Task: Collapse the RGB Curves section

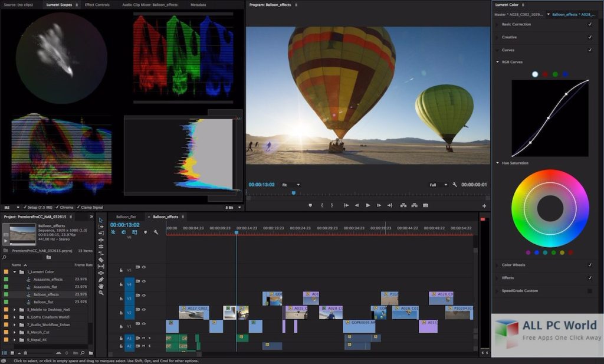Action: (497, 62)
